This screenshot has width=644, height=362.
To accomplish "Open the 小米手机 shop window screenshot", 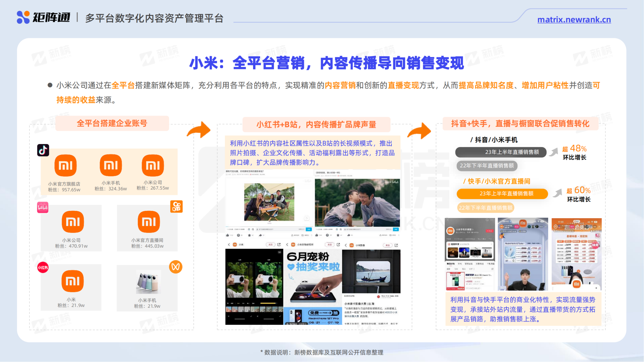I will [x=470, y=254].
